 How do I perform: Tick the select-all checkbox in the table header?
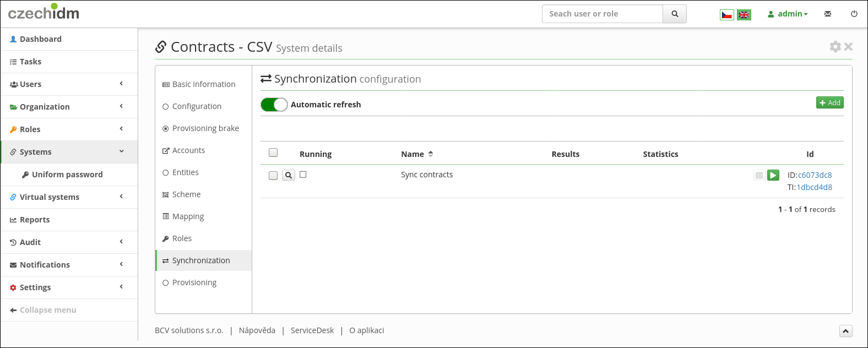pyautogui.click(x=273, y=153)
